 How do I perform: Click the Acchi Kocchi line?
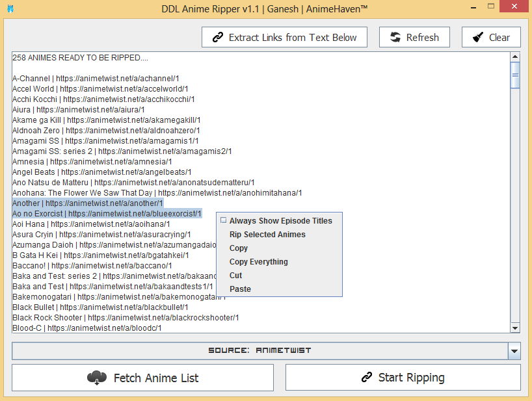[x=103, y=99]
